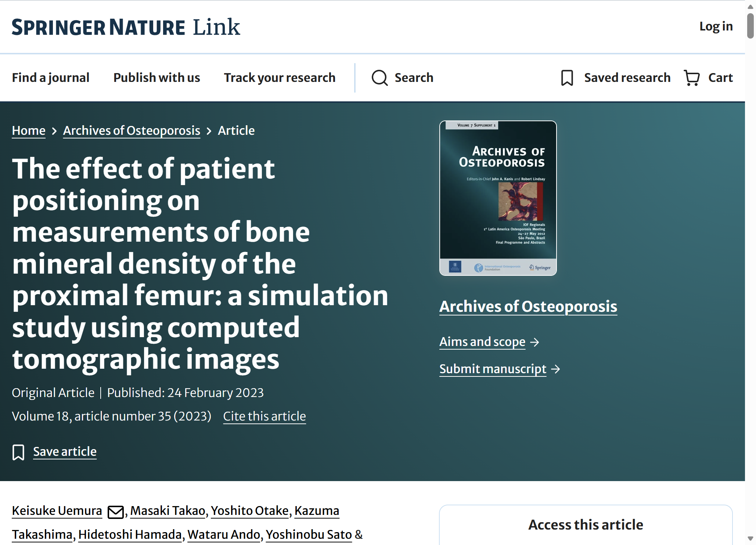
Task: Open the Cite this article link
Action: click(264, 416)
